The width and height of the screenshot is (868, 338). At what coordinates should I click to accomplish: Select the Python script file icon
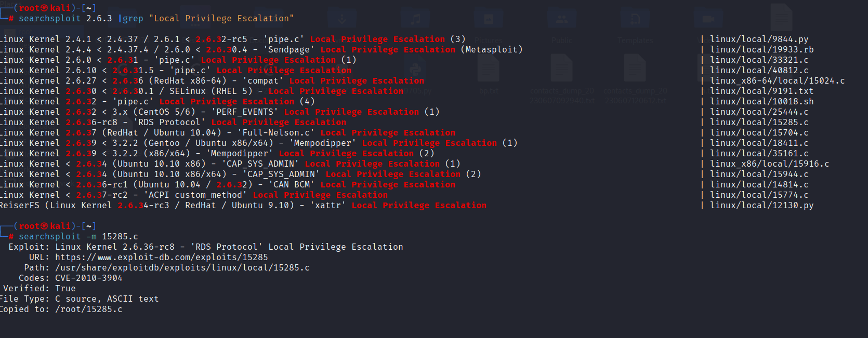(x=415, y=69)
